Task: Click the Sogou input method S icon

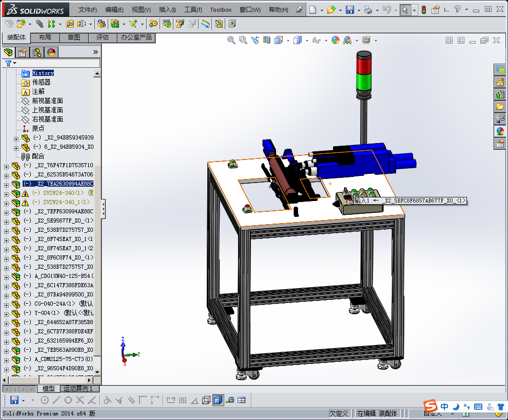Action: coord(431,406)
